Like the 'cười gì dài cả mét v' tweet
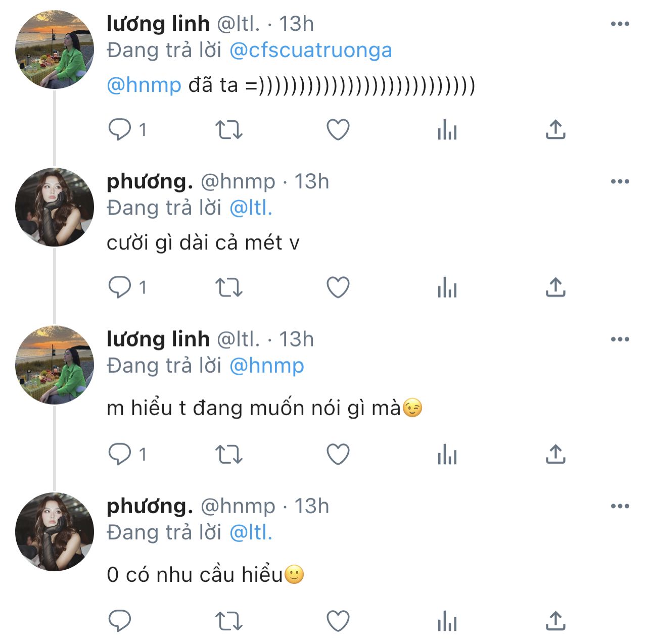This screenshot has height=644, width=652. pyautogui.click(x=338, y=287)
